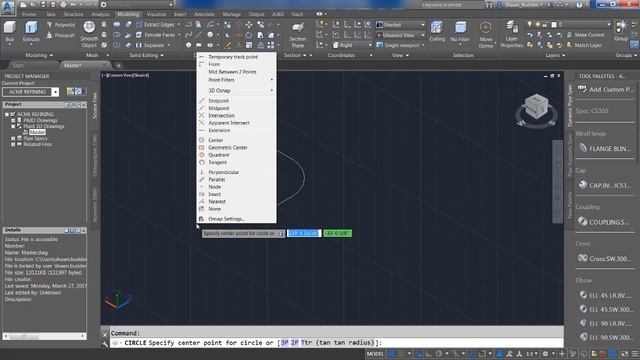This screenshot has width=640, height=360.
Task: Select ELL 45 LR BV palette tool
Action: coord(606,295)
